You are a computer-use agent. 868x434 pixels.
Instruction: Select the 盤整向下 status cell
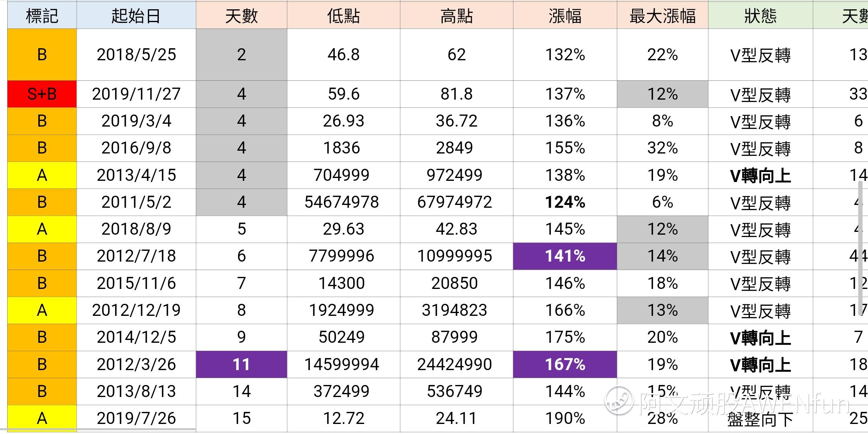[760, 419]
